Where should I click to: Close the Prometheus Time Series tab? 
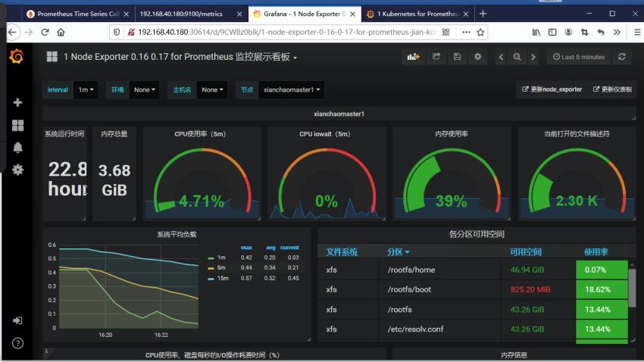point(126,14)
